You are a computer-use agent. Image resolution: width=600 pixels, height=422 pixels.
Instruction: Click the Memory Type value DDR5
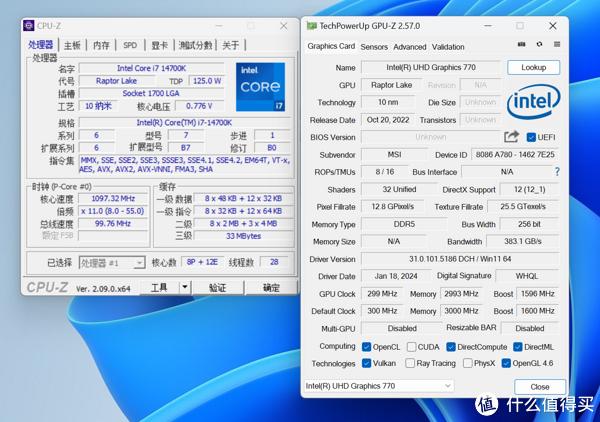tap(404, 224)
